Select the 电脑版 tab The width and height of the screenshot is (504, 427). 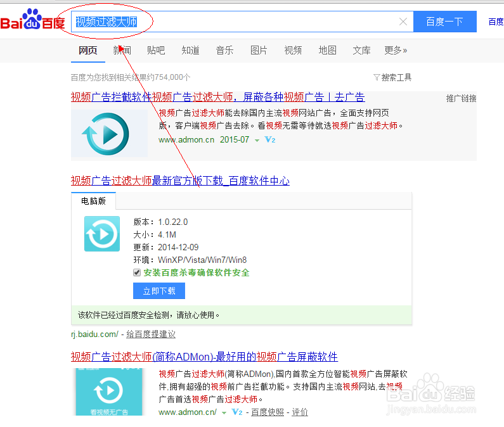click(93, 201)
